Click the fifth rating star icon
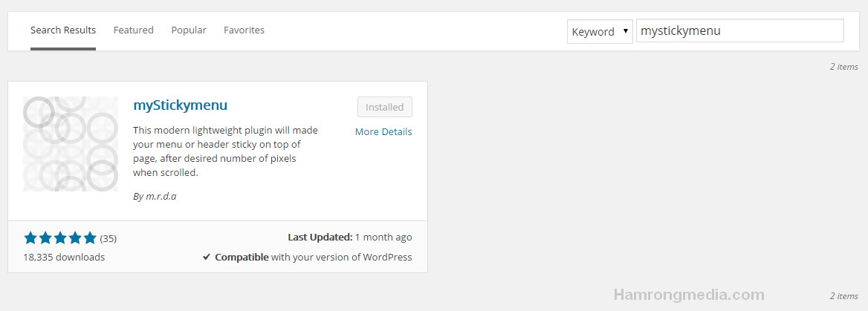The width and height of the screenshot is (868, 311). click(90, 238)
